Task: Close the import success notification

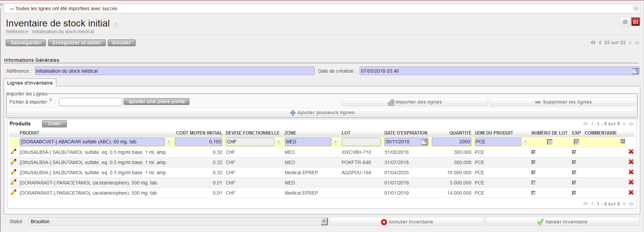Action: [x=636, y=8]
